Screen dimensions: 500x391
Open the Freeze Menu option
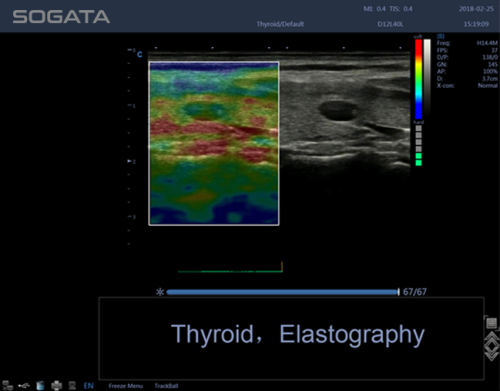pos(126,386)
